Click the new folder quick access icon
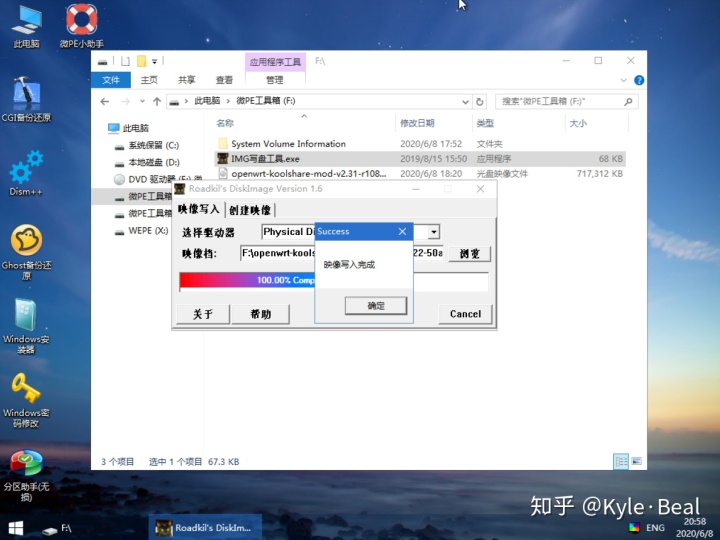Screen dimensions: 720x540 [x=142, y=61]
